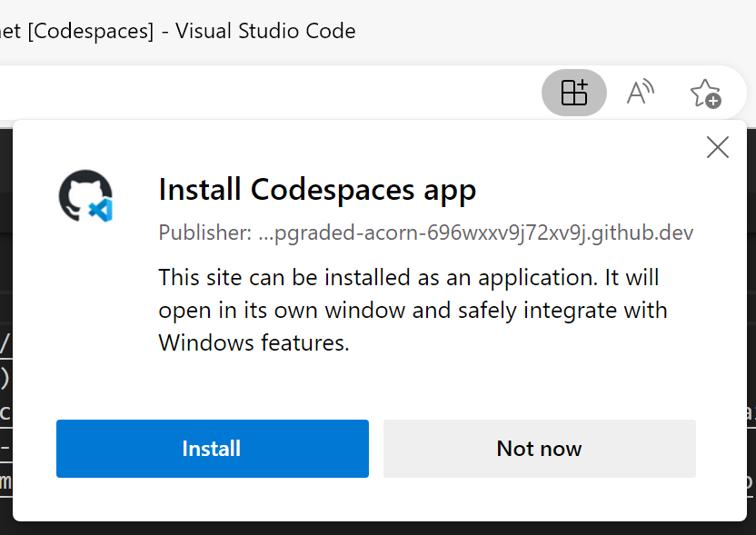Click the description text about installing site
756x535 pixels.
pyautogui.click(x=413, y=310)
